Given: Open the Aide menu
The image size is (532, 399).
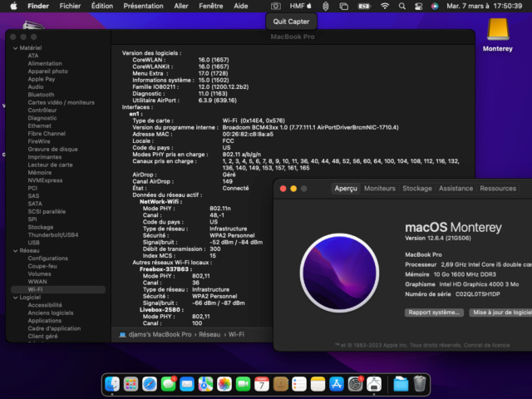Looking at the screenshot, I should click(x=241, y=6).
